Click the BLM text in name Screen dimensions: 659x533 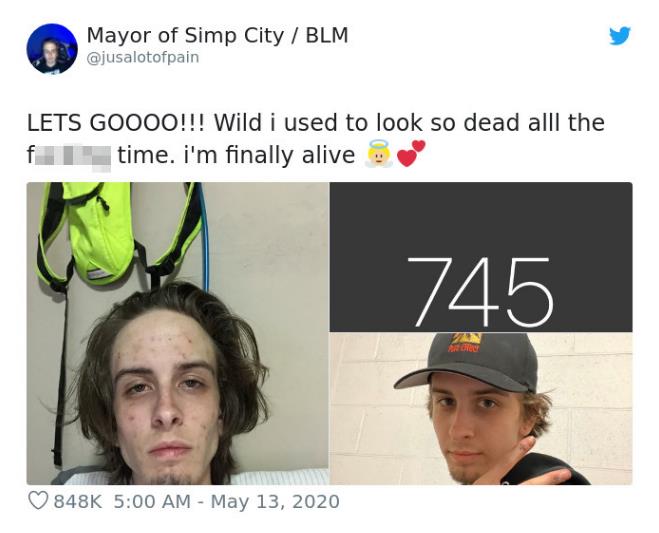pos(327,35)
